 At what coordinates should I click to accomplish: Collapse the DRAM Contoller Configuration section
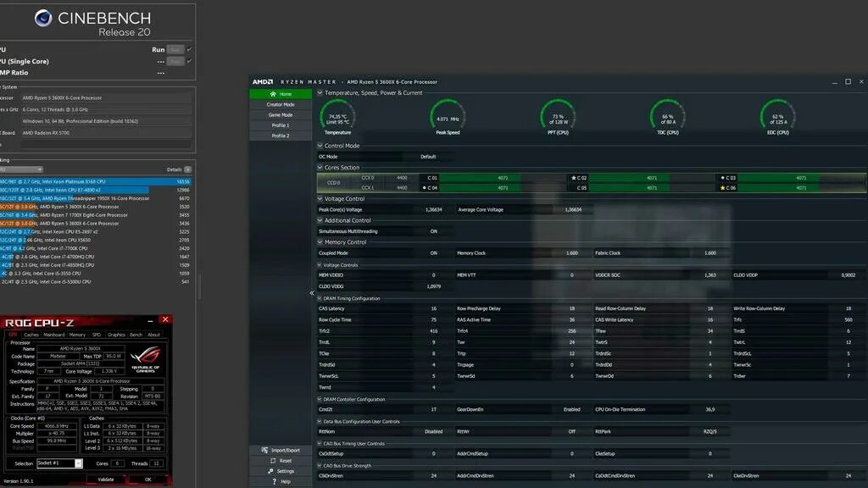(320, 400)
